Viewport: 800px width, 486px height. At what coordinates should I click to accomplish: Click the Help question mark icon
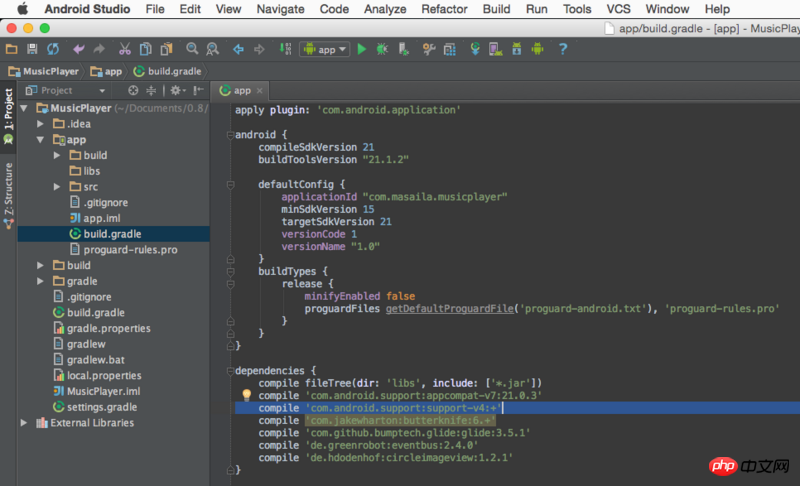click(x=563, y=49)
